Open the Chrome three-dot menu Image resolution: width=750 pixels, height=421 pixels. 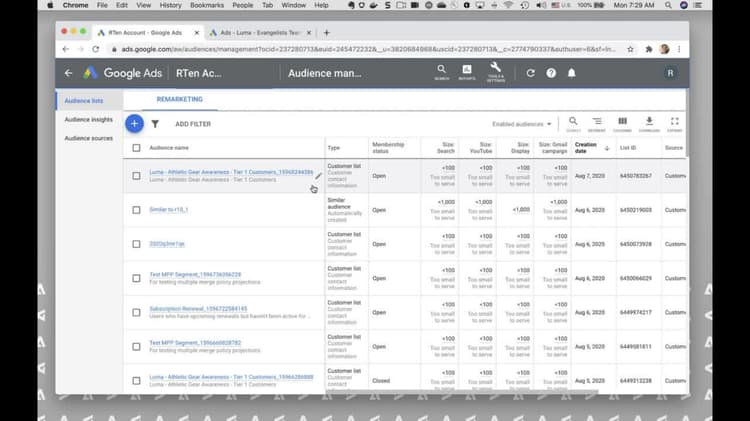pos(679,49)
